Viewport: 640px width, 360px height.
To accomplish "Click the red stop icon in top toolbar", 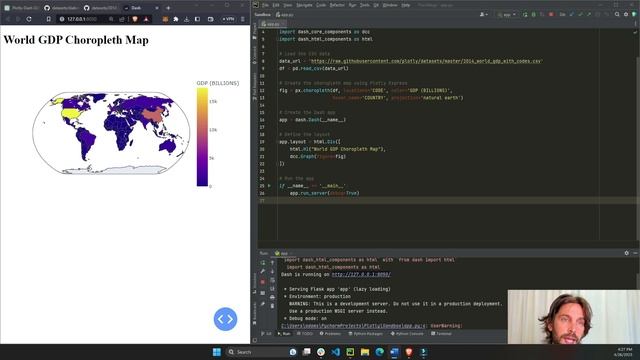I will [551, 14].
